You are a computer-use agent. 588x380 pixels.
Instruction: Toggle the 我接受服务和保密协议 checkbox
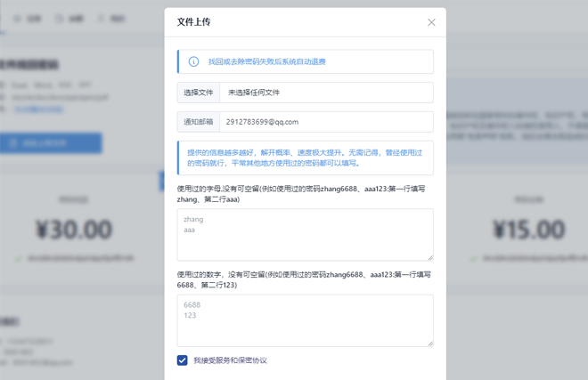(183, 360)
